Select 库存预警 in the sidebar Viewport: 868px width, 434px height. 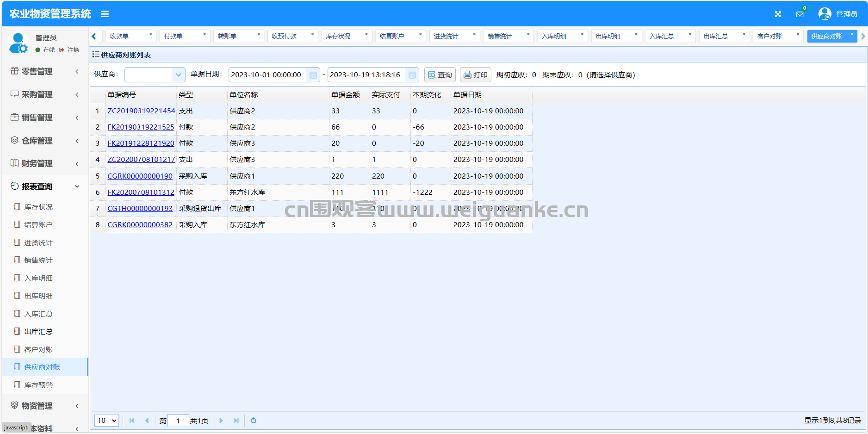coord(38,385)
